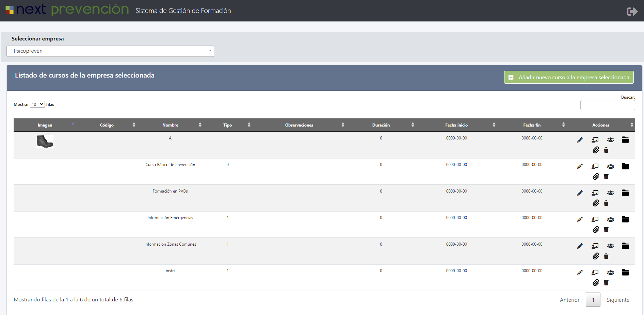Click the boot thumbnail image of course A
The image size is (644, 315).
(x=45, y=141)
